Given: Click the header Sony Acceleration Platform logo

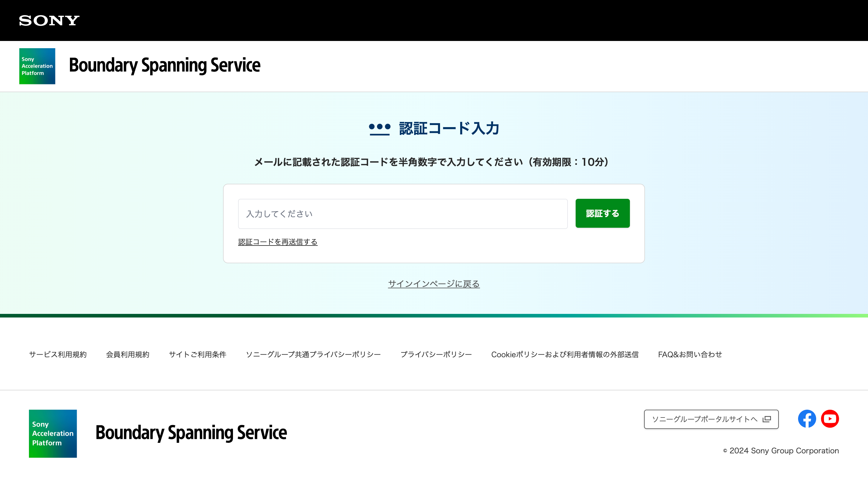Looking at the screenshot, I should pos(37,66).
